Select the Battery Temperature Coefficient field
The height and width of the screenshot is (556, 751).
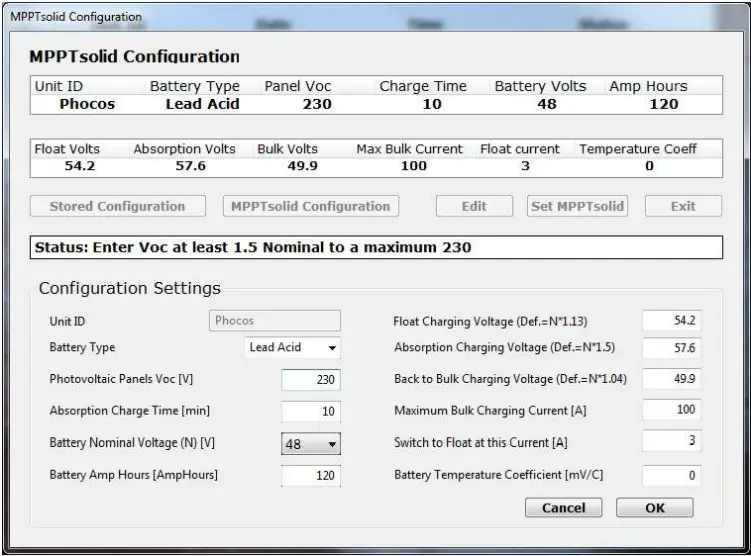pos(671,476)
